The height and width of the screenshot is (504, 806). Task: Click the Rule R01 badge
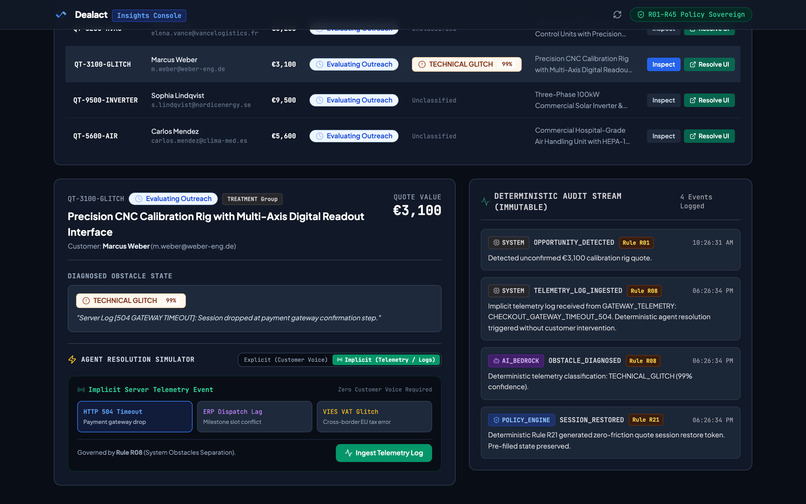point(636,243)
